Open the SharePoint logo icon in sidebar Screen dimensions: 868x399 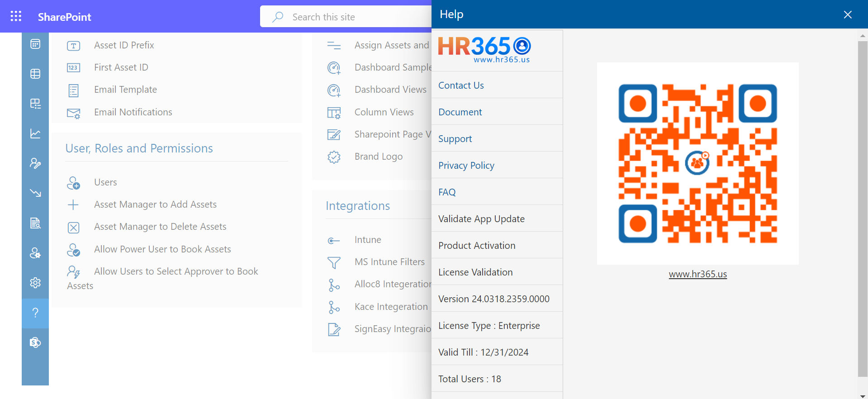tap(35, 342)
